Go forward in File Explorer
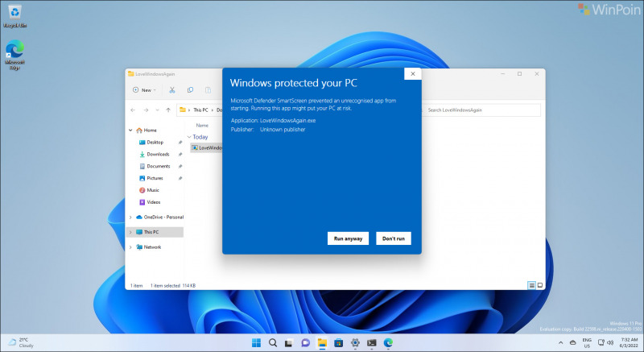This screenshot has height=352, width=644. 146,110
